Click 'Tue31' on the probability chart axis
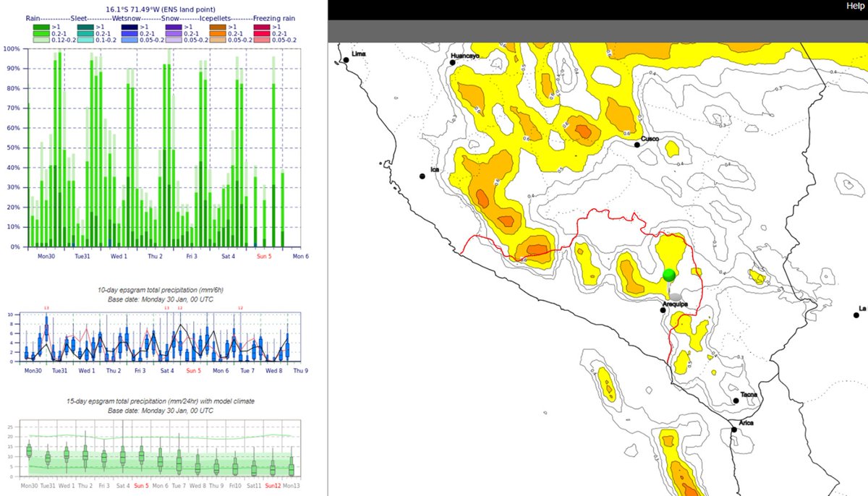 click(81, 256)
